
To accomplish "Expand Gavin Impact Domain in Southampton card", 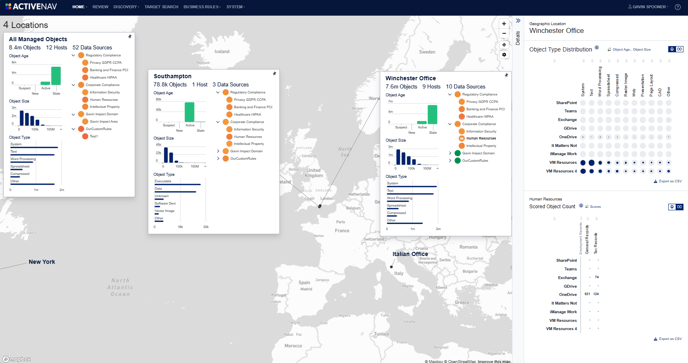I will click(x=218, y=151).
